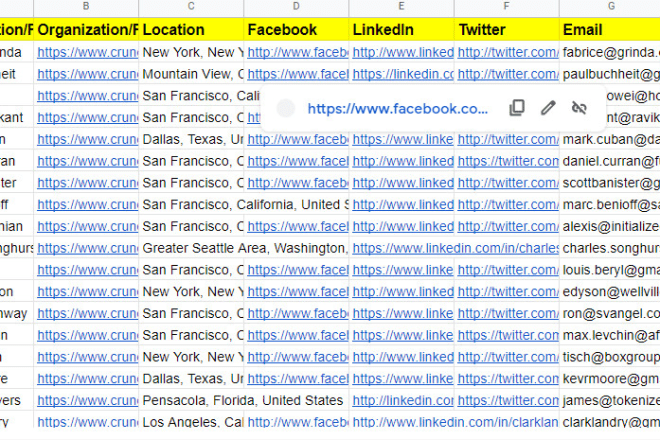660x440 pixels.
Task: Open LinkedIn link in james@tokenize row
Action: pyautogui.click(x=403, y=400)
